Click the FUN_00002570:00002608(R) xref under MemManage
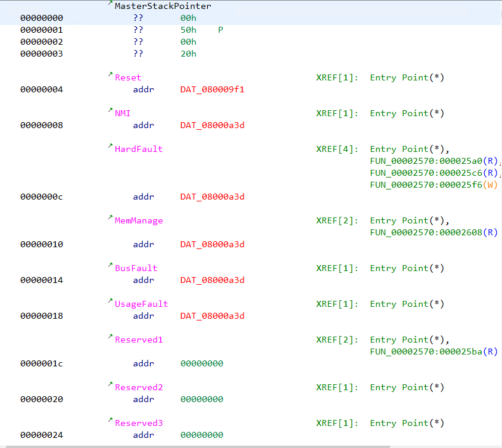 434,232
